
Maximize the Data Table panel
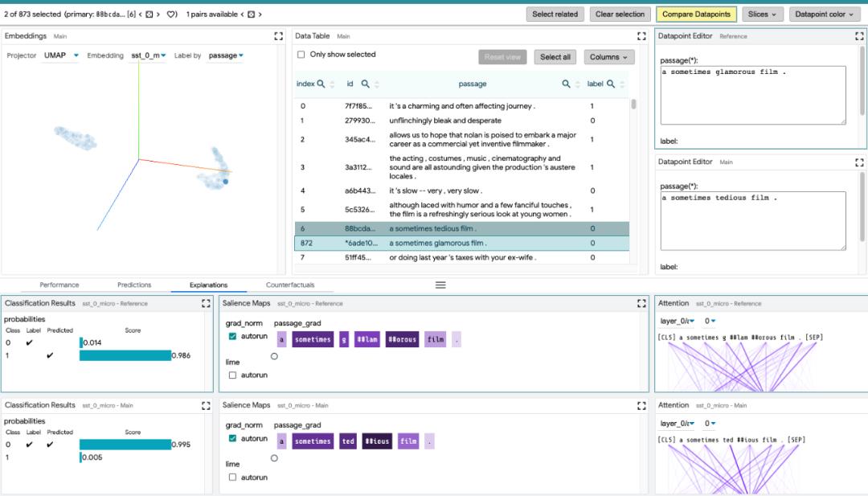pyautogui.click(x=641, y=36)
